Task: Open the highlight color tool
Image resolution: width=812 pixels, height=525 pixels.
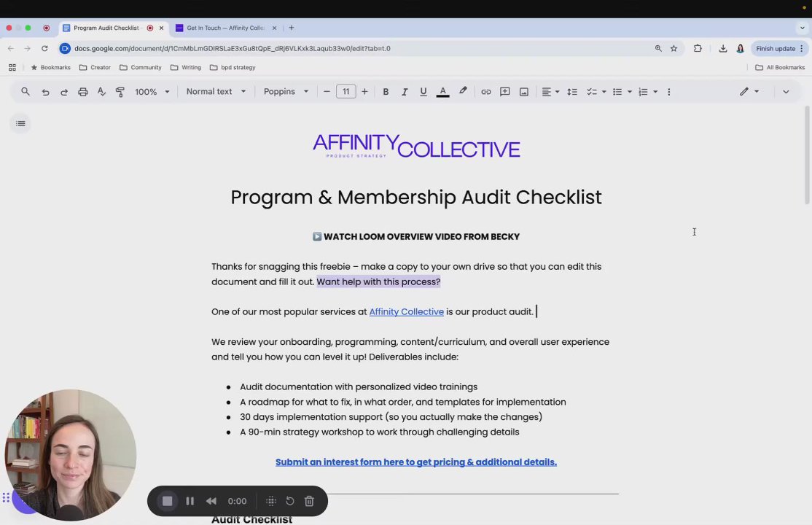Action: pyautogui.click(x=463, y=91)
